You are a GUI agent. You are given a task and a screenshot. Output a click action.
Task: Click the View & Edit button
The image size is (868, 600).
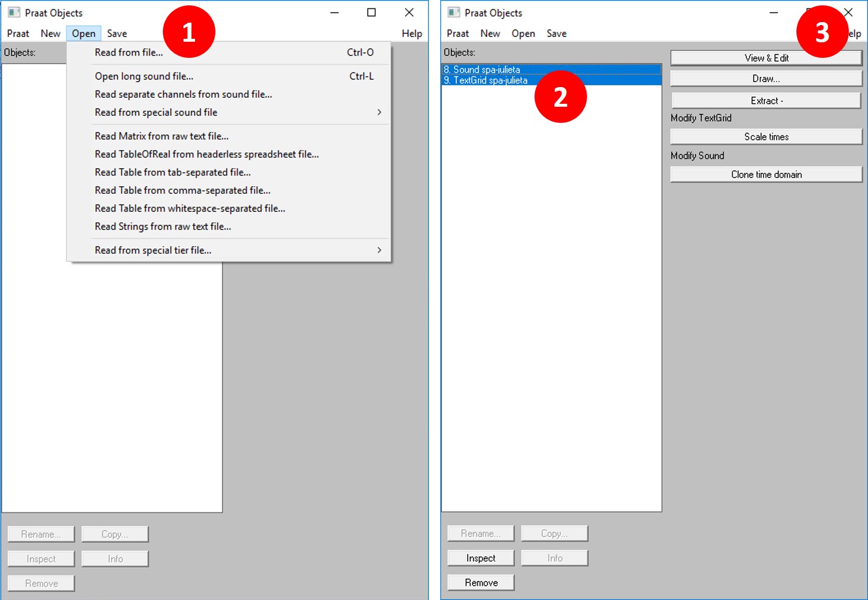[767, 58]
